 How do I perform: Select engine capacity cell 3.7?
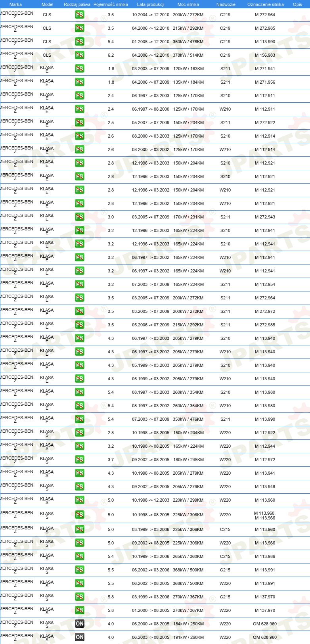click(x=111, y=460)
